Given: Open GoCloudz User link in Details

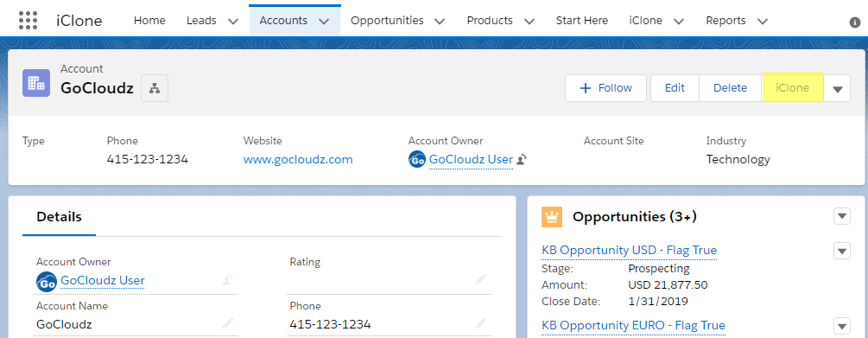Looking at the screenshot, I should click(x=103, y=280).
